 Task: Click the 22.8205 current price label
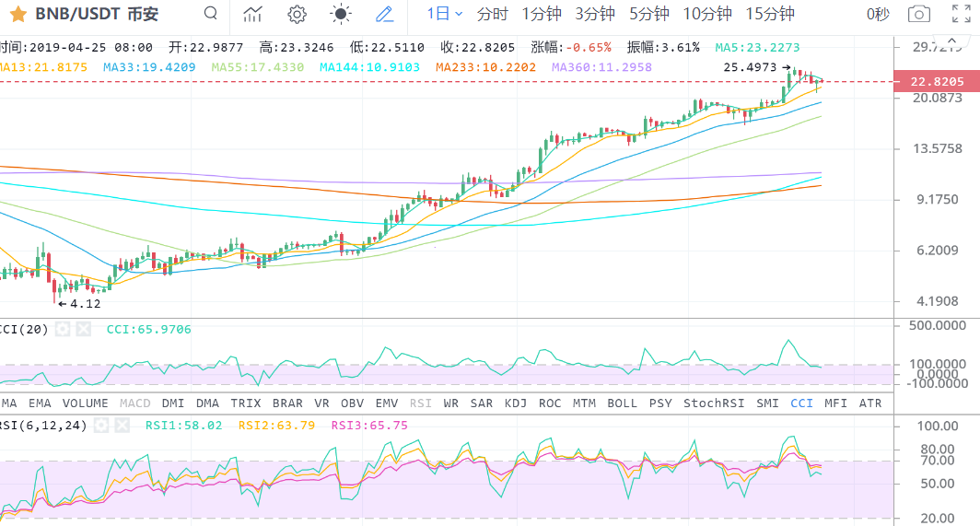coord(937,81)
